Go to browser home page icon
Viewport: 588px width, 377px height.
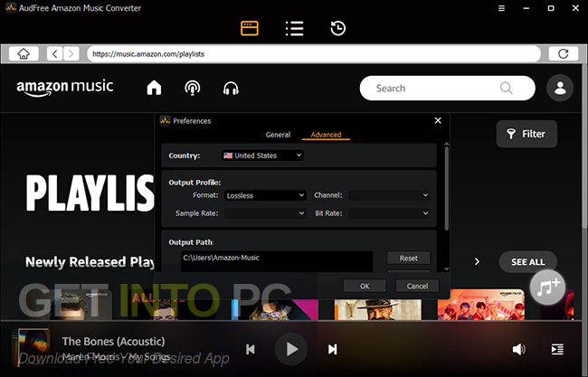[24, 53]
